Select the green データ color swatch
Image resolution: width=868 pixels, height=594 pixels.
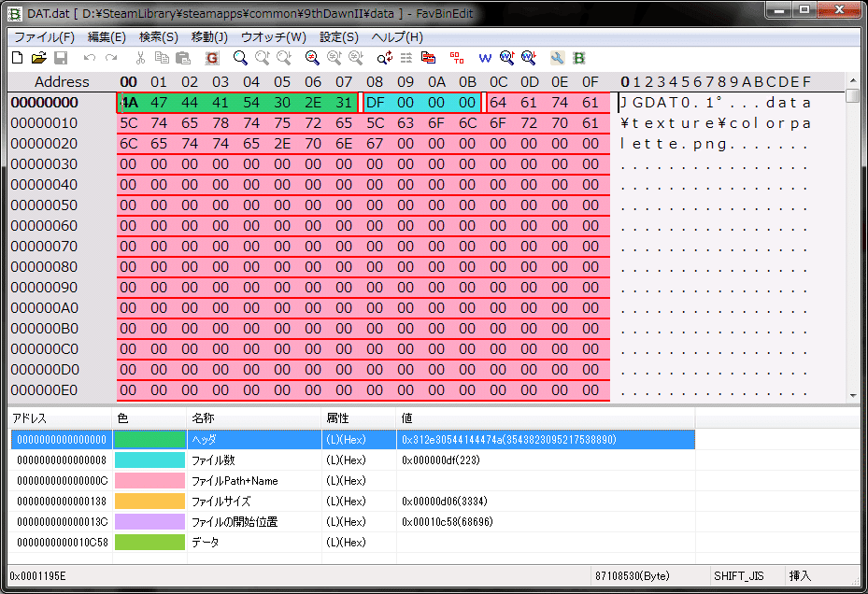coord(149,542)
